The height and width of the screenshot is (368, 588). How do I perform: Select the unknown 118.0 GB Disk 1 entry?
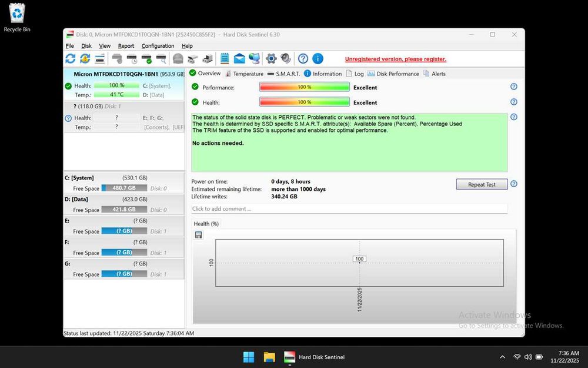coord(124,117)
